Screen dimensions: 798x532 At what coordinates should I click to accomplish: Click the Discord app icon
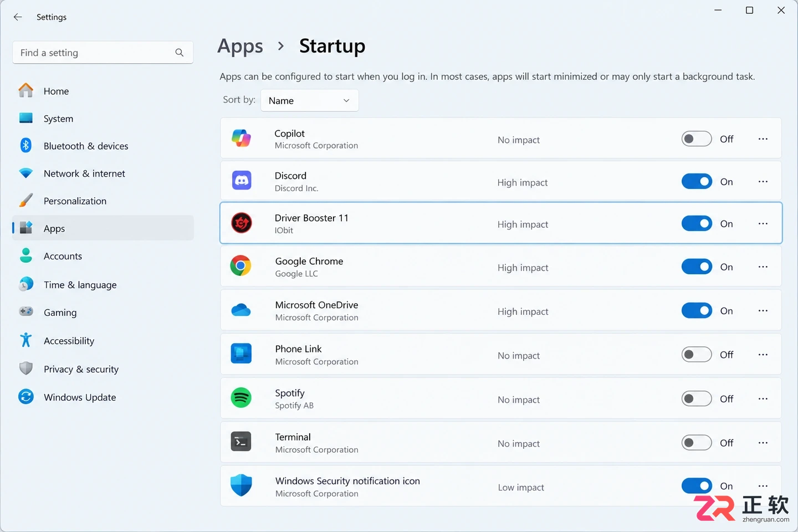(x=241, y=180)
